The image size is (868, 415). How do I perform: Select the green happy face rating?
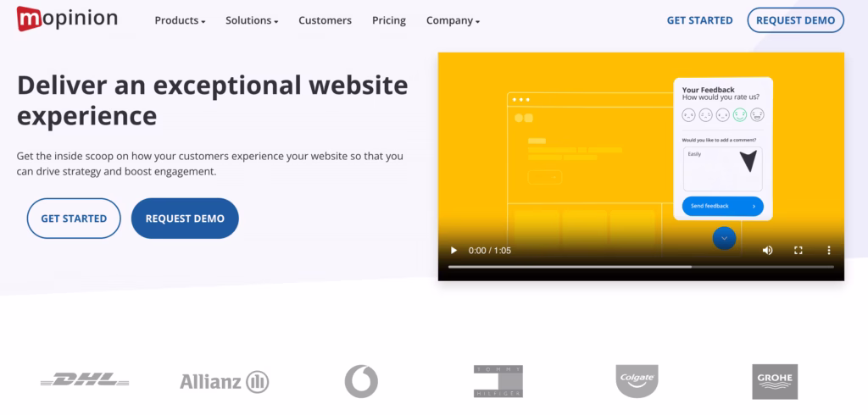click(x=740, y=115)
